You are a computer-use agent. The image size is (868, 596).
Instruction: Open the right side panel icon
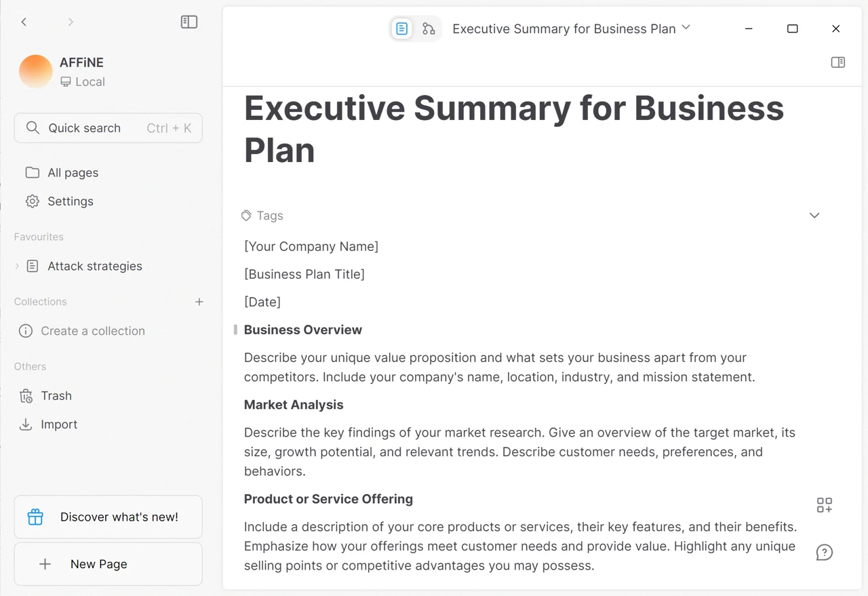[838, 62]
